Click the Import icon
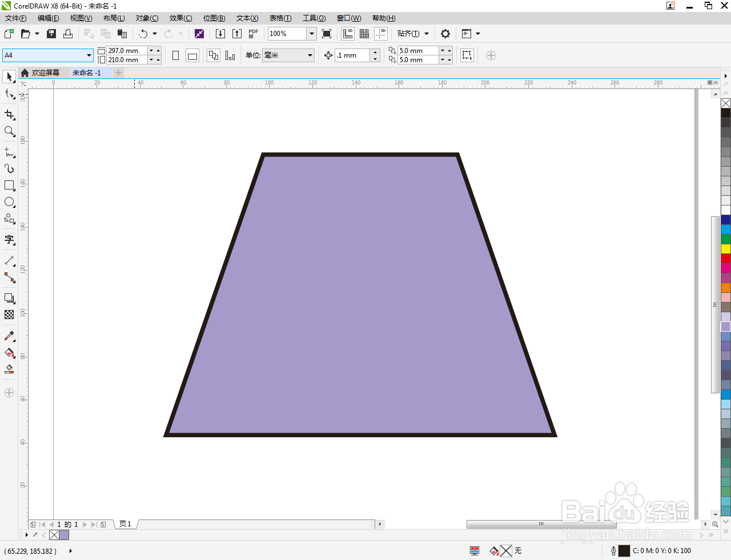The image size is (731, 560). [220, 34]
